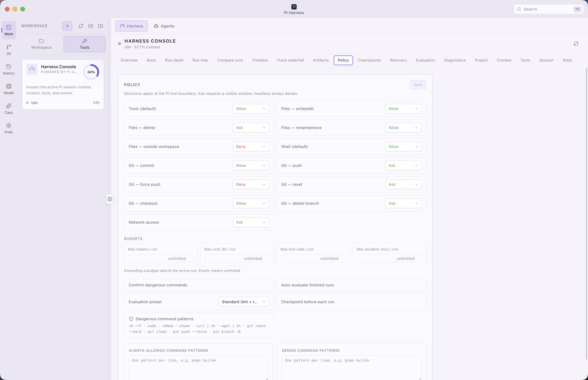
Task: Click the gauge icon on the Harness Console card
Action: point(32,69)
